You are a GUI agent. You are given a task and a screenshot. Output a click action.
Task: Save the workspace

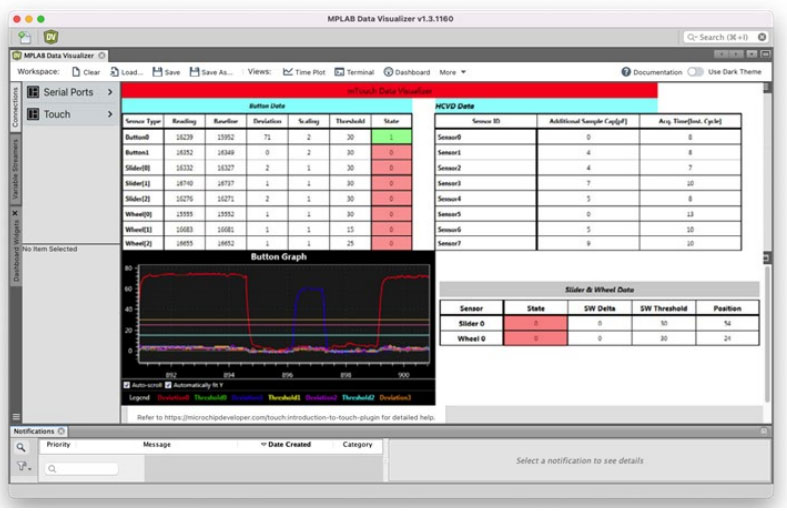click(166, 72)
